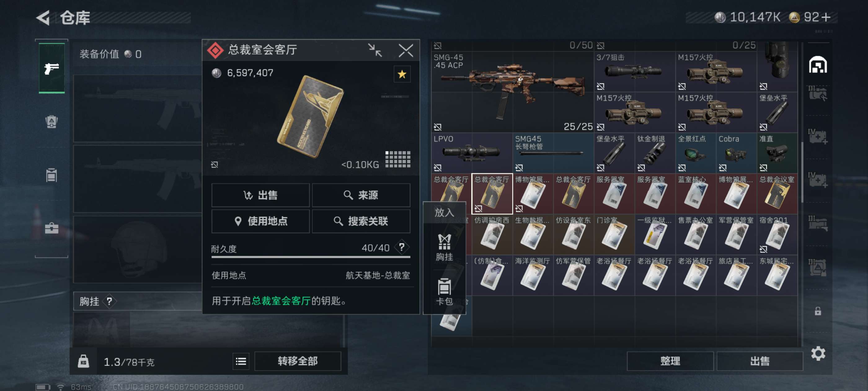Viewport: 868px width, 391px height.
Task: Select the weapon loadout tab icon
Action: click(51, 68)
